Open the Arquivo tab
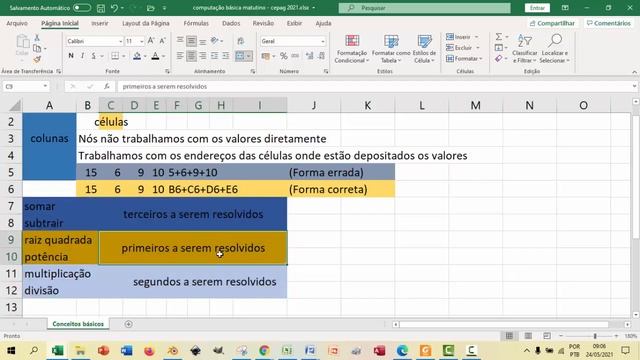The height and width of the screenshot is (360, 640). [x=17, y=23]
